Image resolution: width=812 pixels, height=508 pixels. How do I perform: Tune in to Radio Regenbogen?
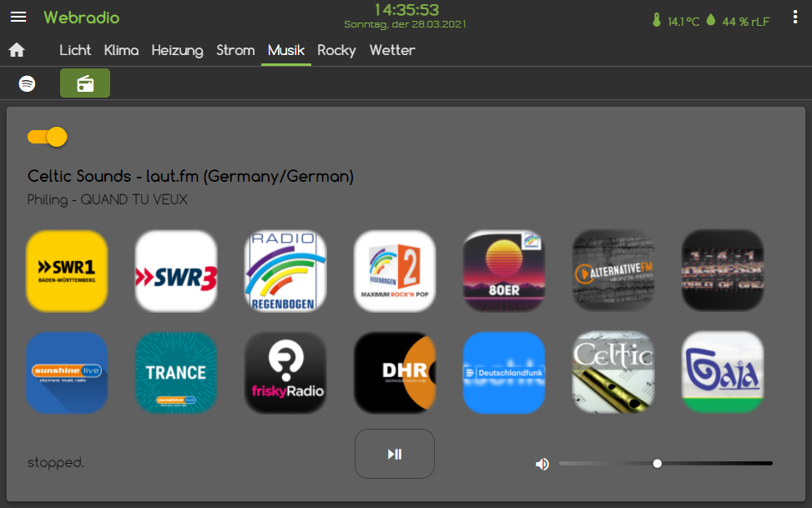(285, 271)
